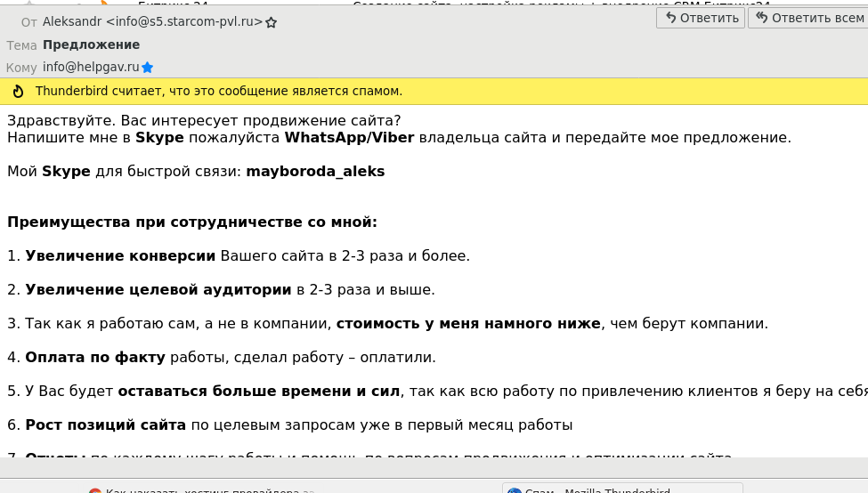Click the bold 'Рост позиций сайта' text
The height and width of the screenshot is (493, 868).
pyautogui.click(x=105, y=425)
